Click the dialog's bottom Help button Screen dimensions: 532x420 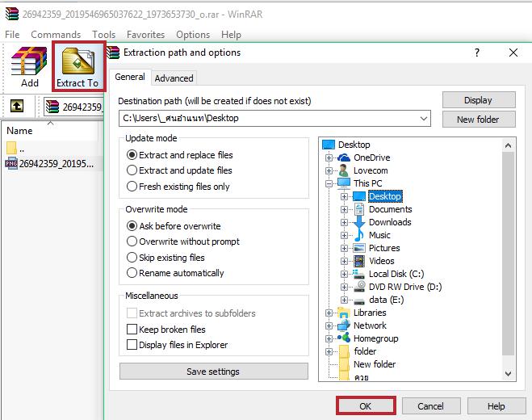tap(496, 406)
